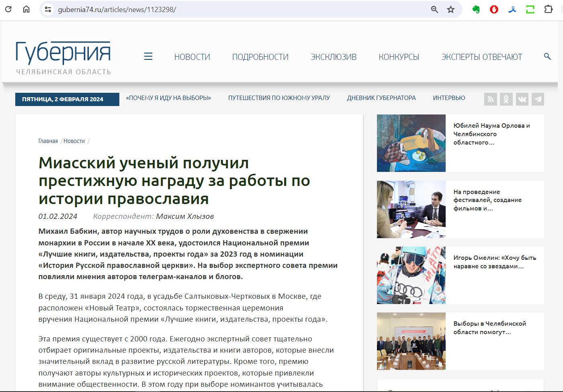Open site search magnifier icon

tap(547, 56)
